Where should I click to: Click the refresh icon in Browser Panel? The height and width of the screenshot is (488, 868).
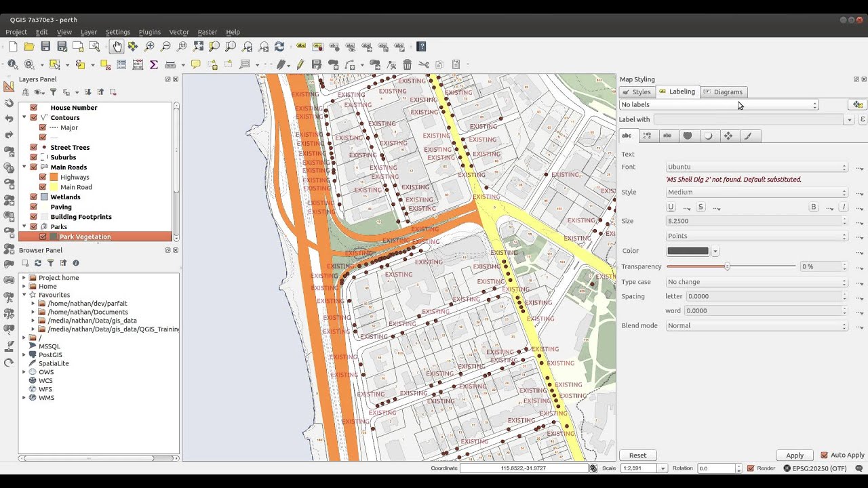pyautogui.click(x=38, y=263)
